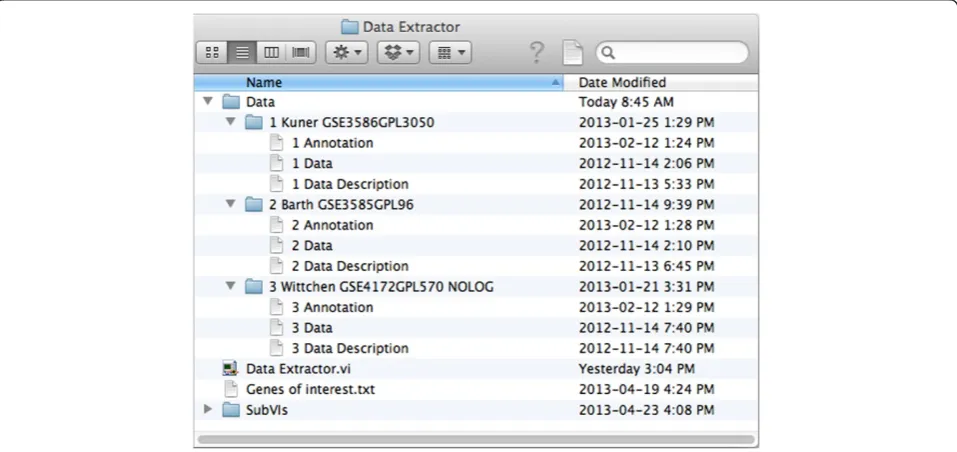Viewport: 957px width, 452px height.
Task: Click the 2 Data Description file icon
Action: pos(276,266)
